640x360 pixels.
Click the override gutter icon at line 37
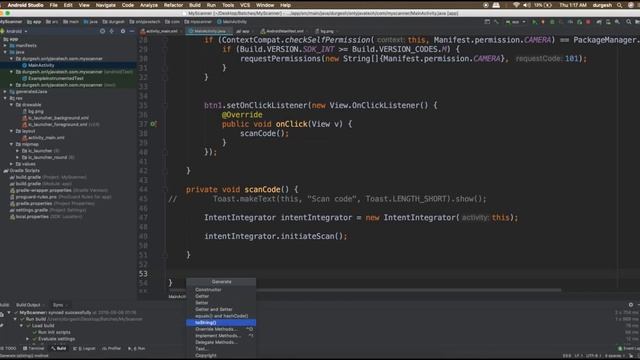[x=153, y=124]
